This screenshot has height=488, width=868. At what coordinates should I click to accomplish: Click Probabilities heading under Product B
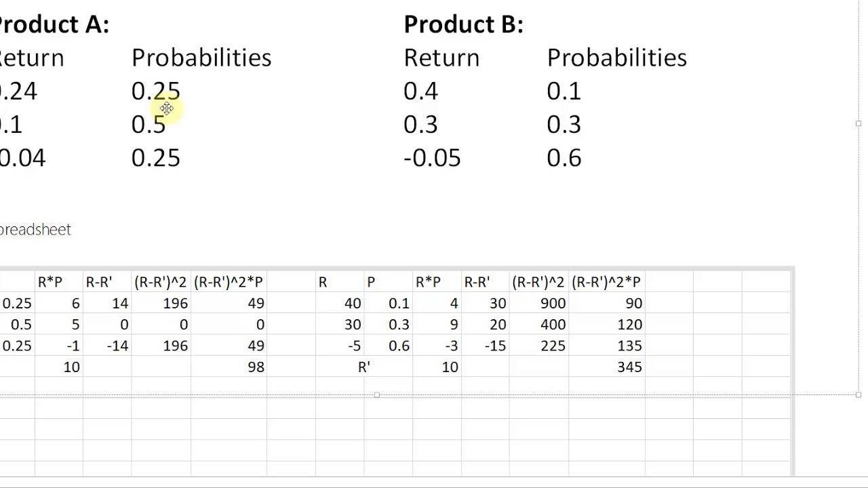(x=616, y=58)
